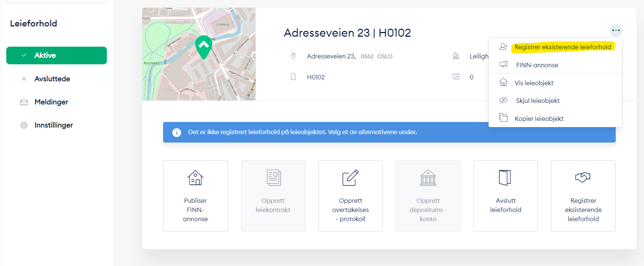Click the 'Opprett depositumskonto' bank icon
The height and width of the screenshot is (266, 644).
pos(428,178)
